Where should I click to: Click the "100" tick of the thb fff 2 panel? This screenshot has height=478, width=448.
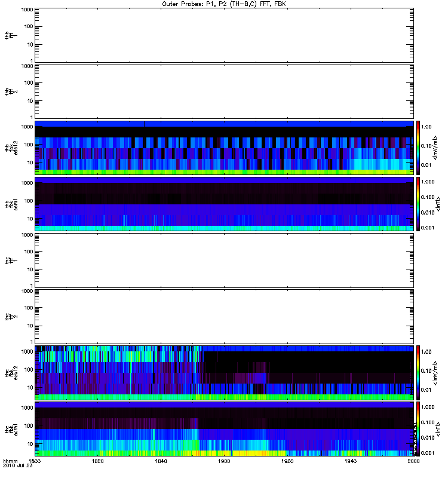(x=29, y=83)
